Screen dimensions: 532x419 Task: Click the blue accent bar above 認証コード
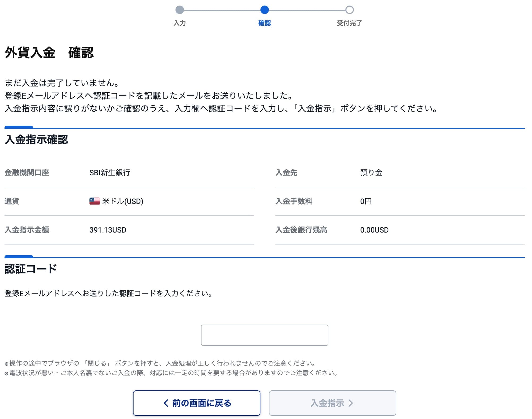(19, 256)
